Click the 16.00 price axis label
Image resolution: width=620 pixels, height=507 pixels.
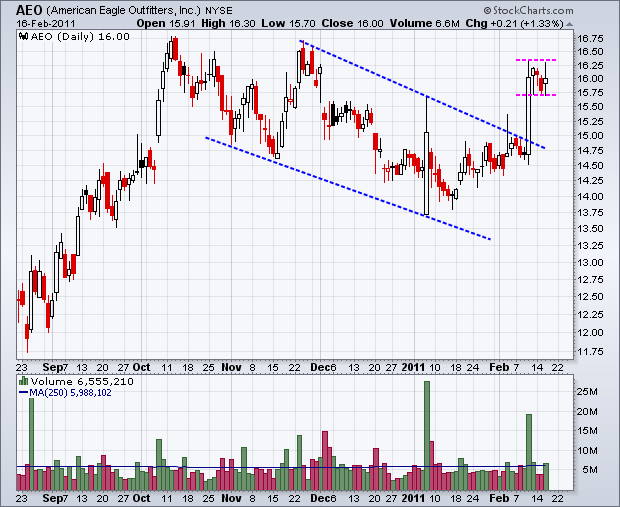[x=590, y=79]
